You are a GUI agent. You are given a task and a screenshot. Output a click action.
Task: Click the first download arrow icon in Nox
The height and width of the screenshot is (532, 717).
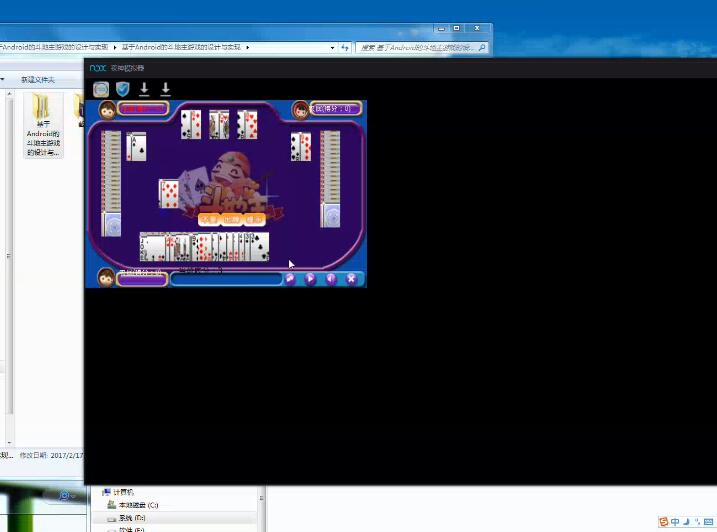144,89
